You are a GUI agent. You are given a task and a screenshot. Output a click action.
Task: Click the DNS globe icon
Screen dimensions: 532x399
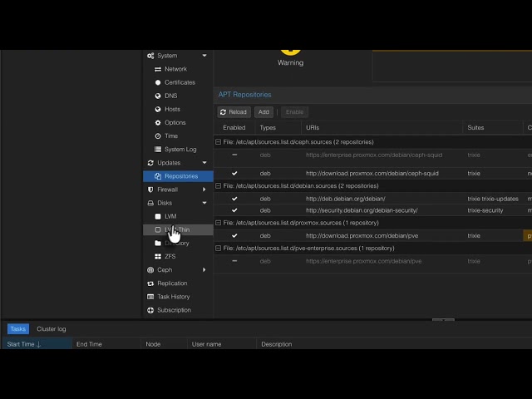158,96
